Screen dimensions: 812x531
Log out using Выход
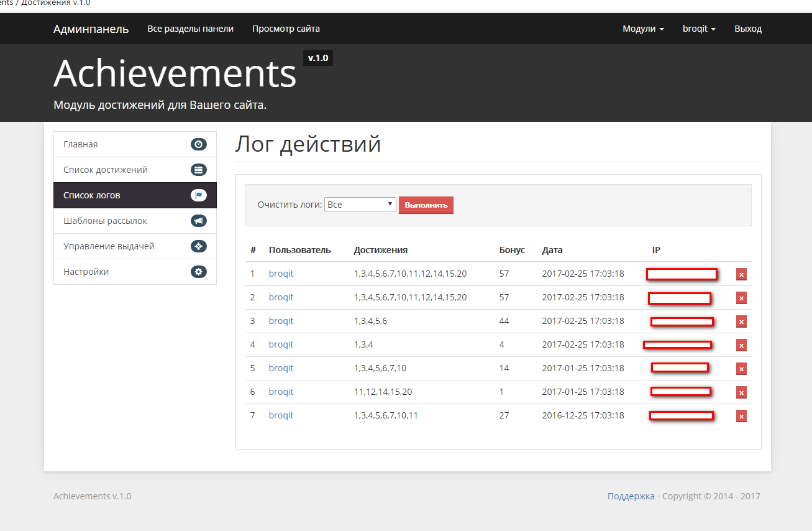tap(747, 29)
